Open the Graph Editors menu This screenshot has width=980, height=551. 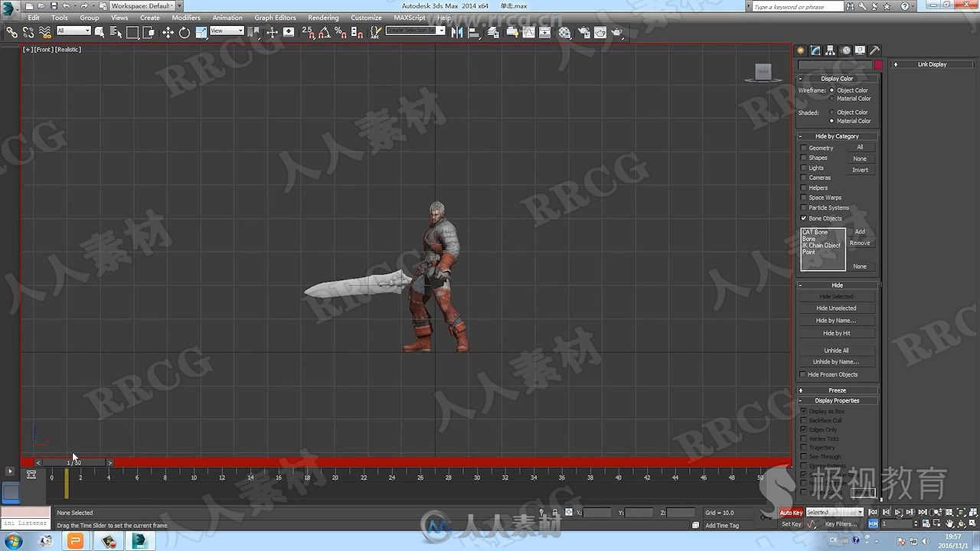pyautogui.click(x=275, y=18)
